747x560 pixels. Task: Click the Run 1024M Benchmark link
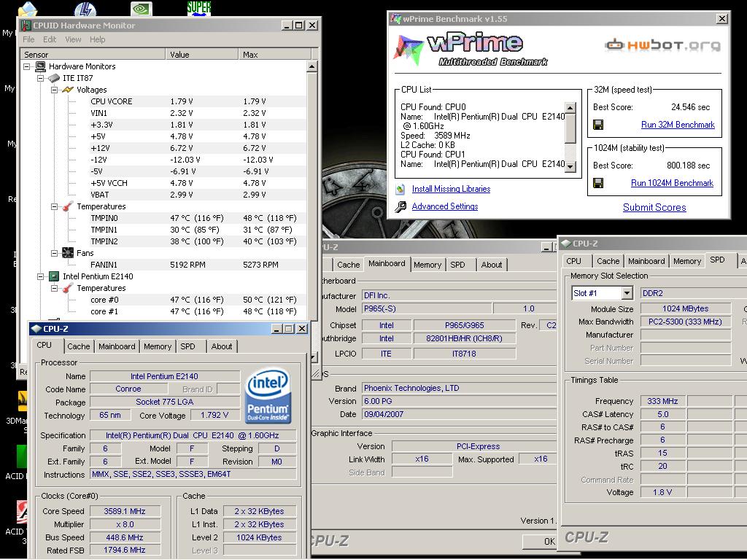(672, 183)
